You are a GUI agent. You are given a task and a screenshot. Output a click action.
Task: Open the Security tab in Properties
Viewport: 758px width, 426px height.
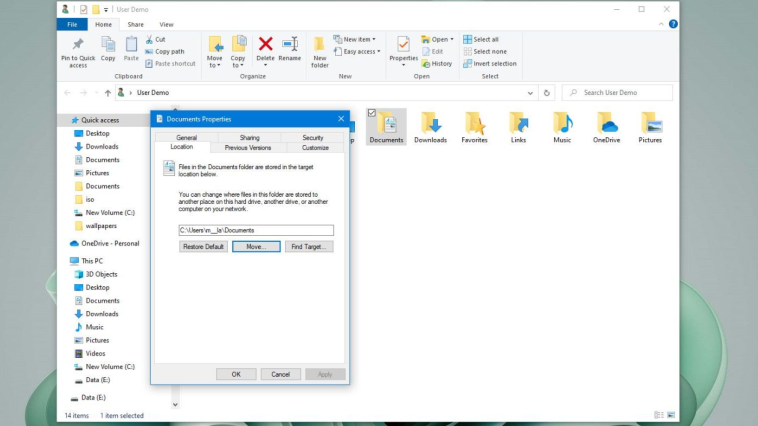[x=313, y=138]
